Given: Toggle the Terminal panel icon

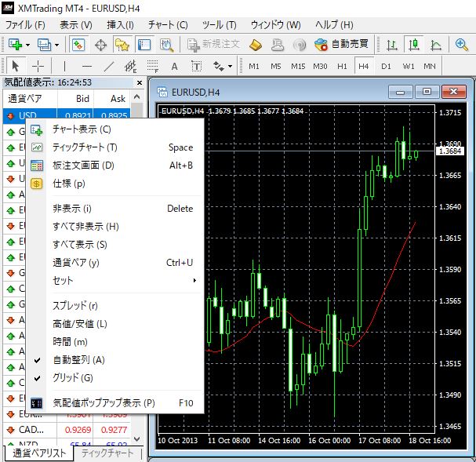Looking at the screenshot, I should [x=144, y=45].
